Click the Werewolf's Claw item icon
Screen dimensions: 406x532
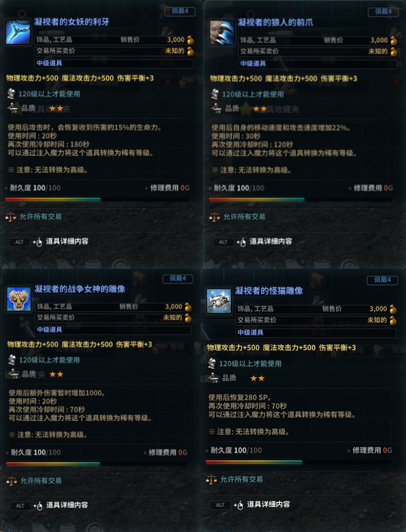(x=221, y=33)
